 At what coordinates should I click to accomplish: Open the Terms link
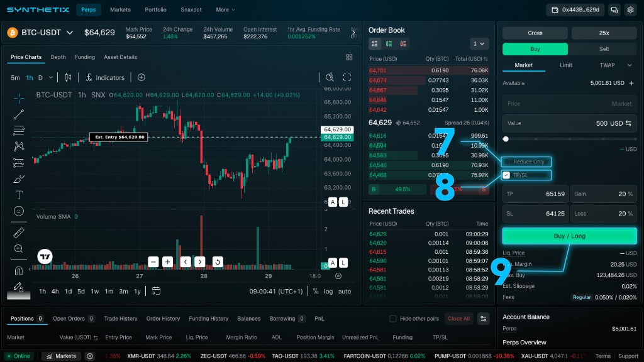(603, 356)
